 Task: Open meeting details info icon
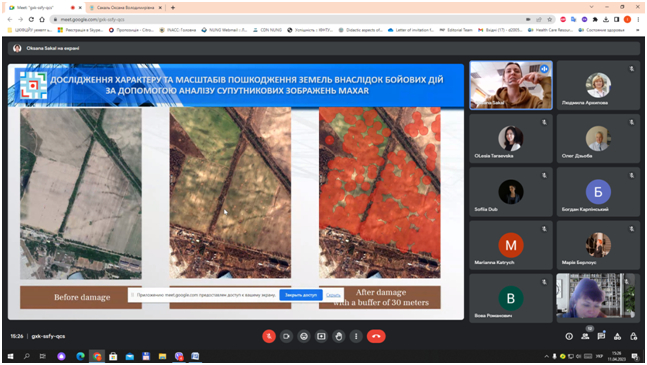(x=569, y=337)
